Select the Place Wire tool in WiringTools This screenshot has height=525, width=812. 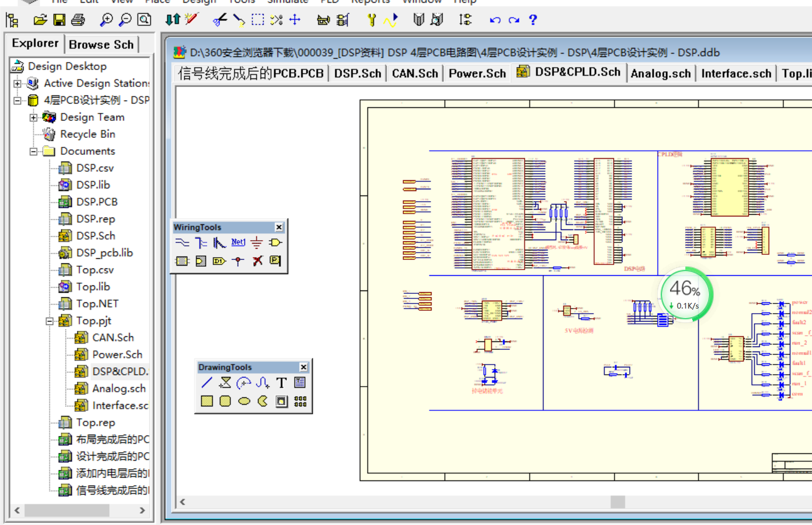click(x=182, y=243)
